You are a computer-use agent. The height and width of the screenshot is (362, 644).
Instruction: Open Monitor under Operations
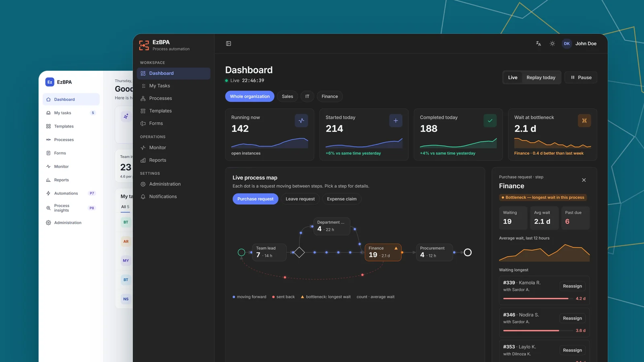click(173, 148)
